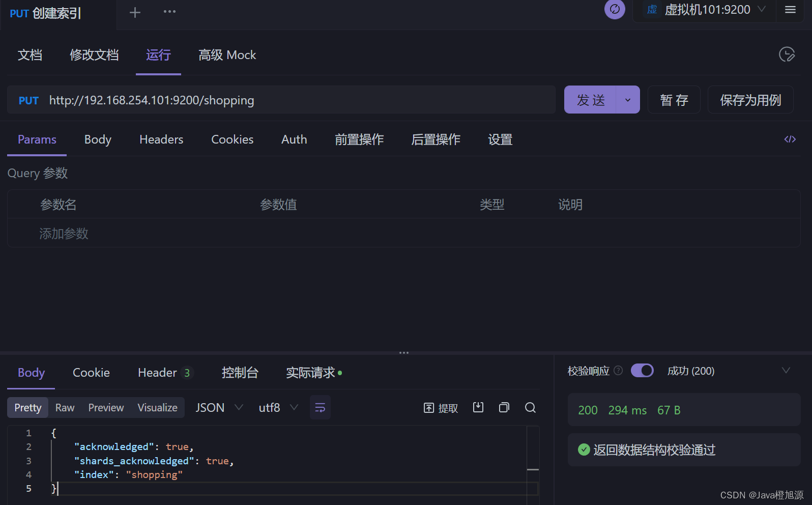This screenshot has width=812, height=505.
Task: Open the hamburger menu icon
Action: pyautogui.click(x=790, y=10)
